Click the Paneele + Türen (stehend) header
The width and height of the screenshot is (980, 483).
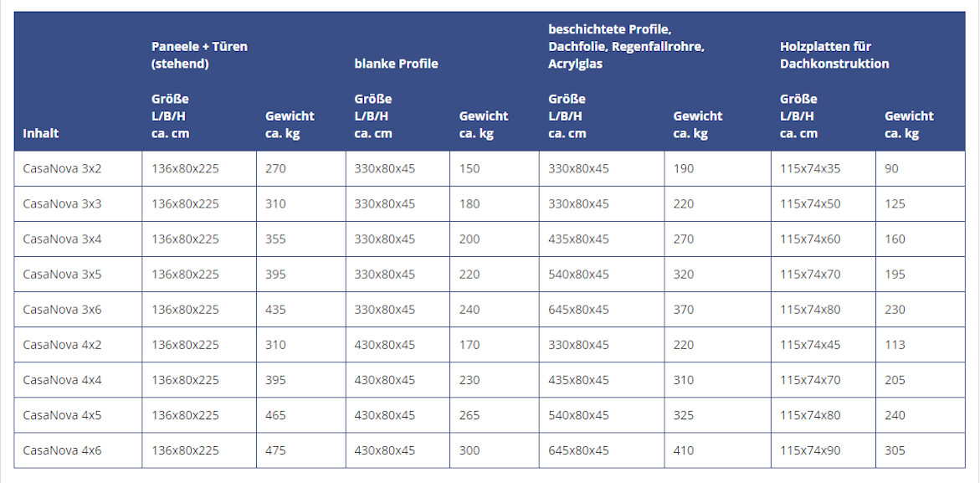click(199, 55)
